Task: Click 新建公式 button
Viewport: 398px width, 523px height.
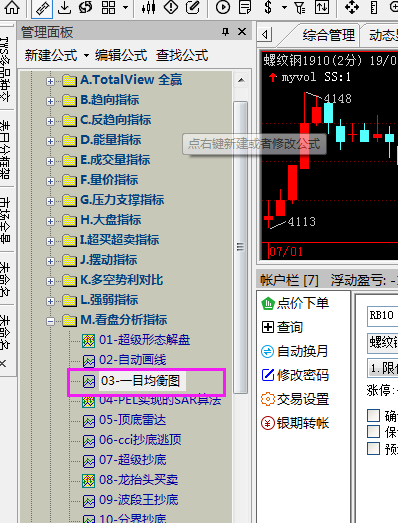Action: tap(51, 55)
